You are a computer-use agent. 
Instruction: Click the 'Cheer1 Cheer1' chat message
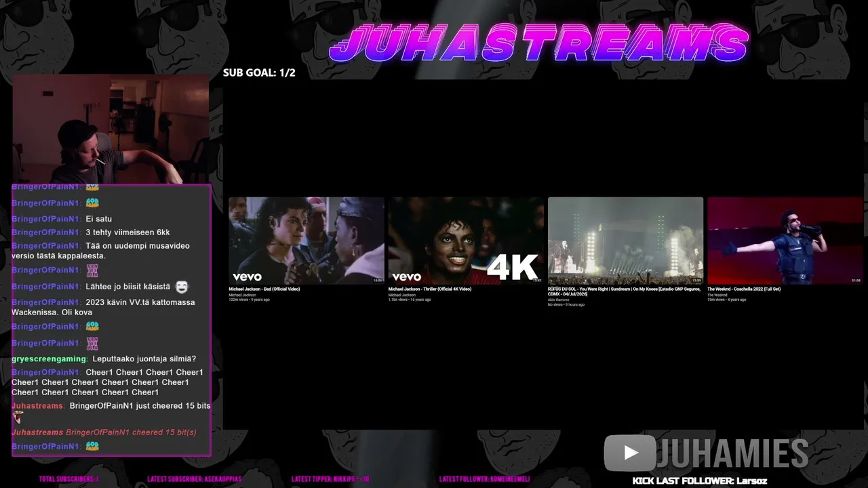(x=107, y=382)
